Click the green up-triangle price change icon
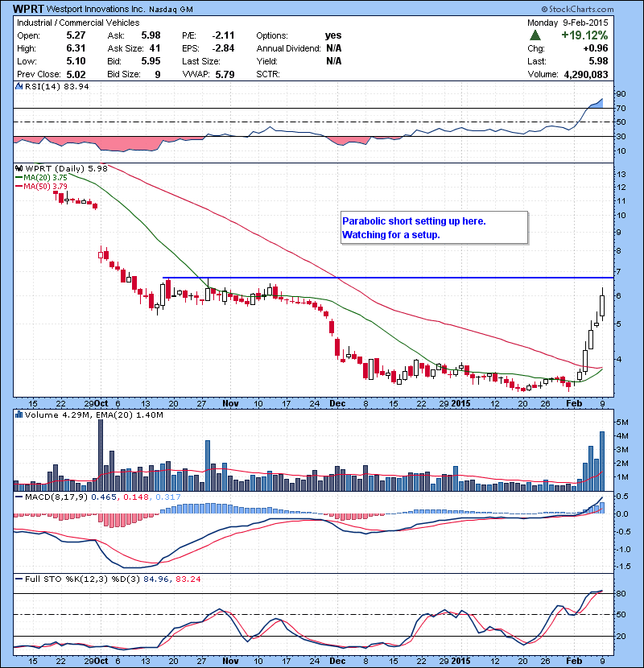The width and height of the screenshot is (644, 668). tap(535, 35)
